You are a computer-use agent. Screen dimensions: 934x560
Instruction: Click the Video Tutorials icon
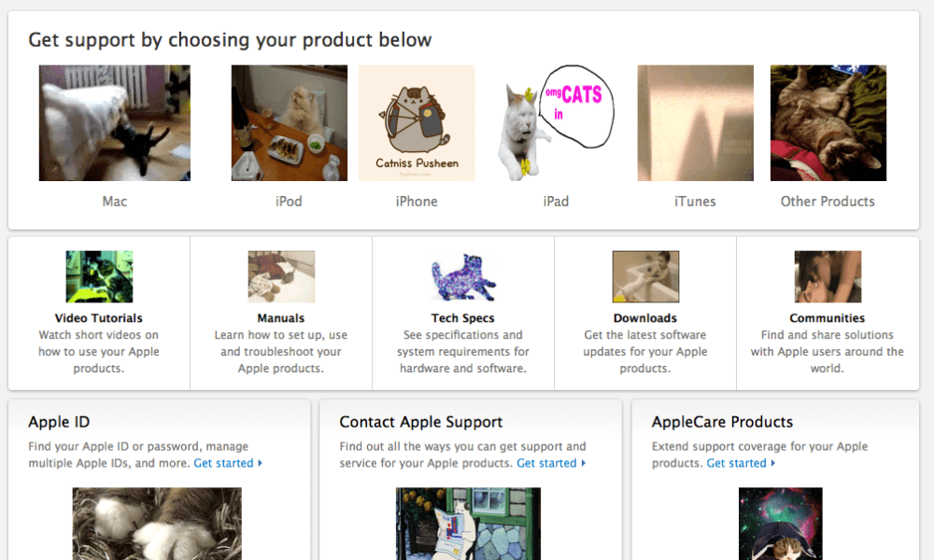[99, 276]
